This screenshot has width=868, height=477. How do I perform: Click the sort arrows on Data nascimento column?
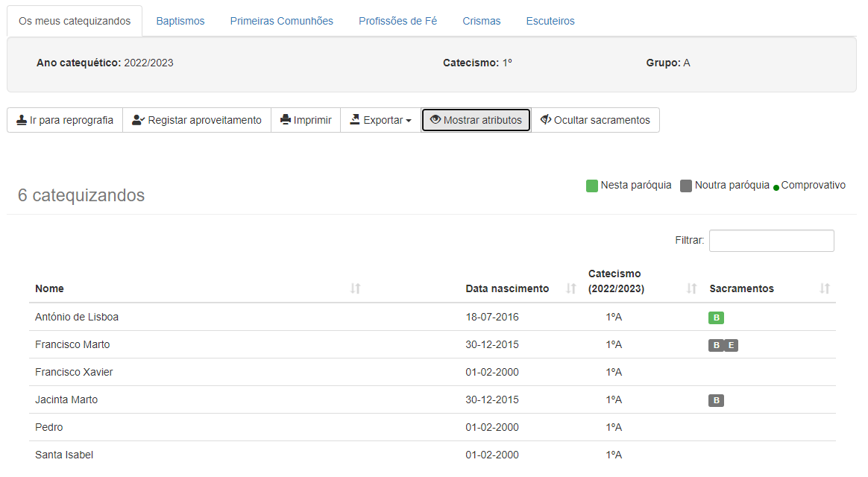point(571,287)
